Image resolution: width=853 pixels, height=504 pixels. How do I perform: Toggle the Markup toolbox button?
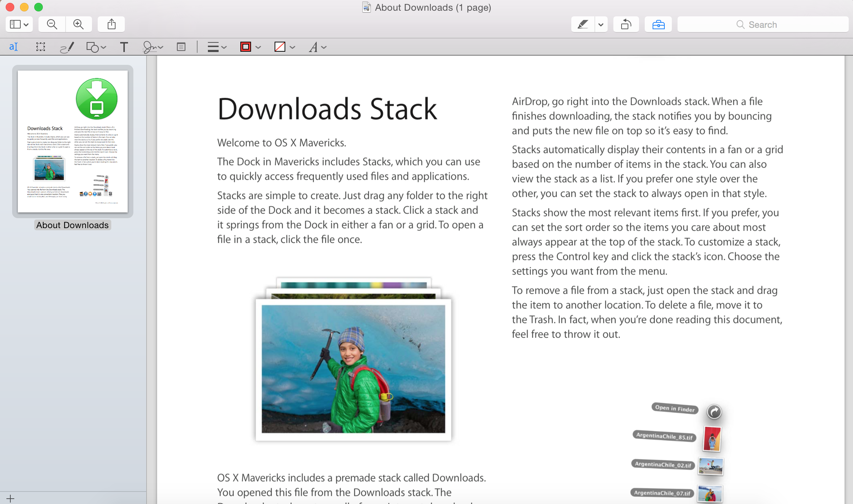pyautogui.click(x=658, y=24)
